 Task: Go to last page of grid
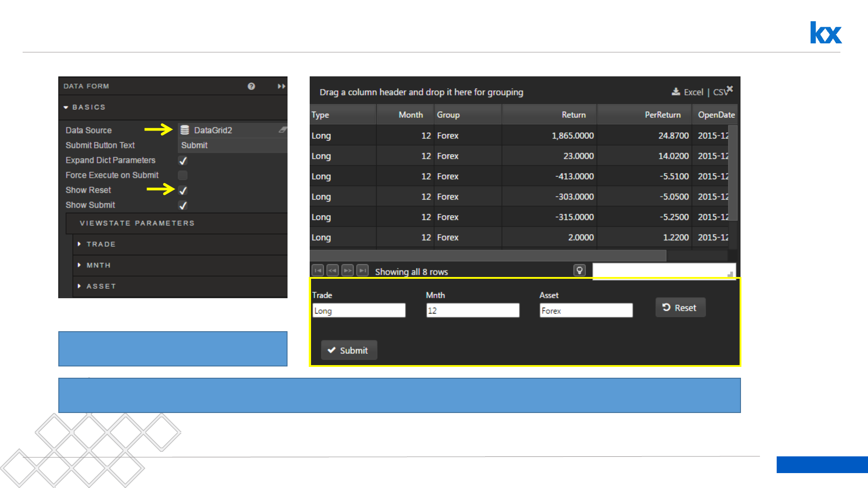pos(363,271)
